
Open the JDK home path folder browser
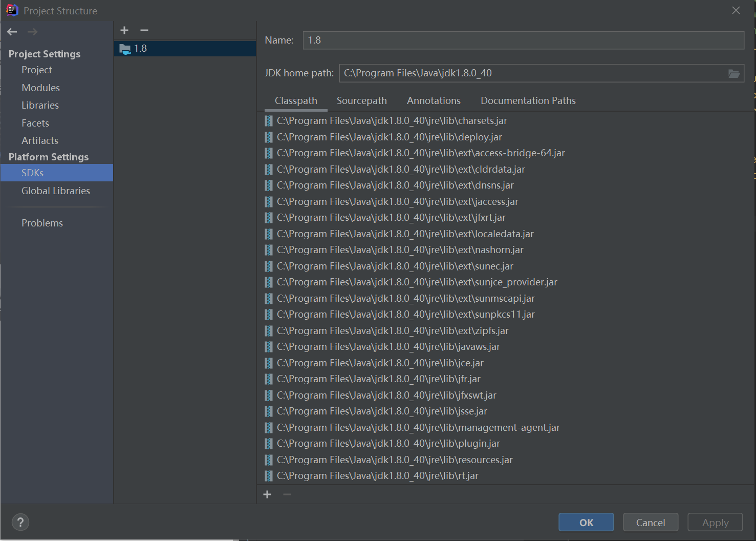coord(734,73)
